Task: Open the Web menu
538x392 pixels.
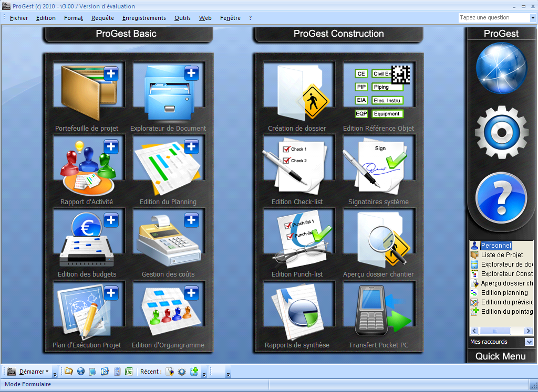Action: (205, 18)
